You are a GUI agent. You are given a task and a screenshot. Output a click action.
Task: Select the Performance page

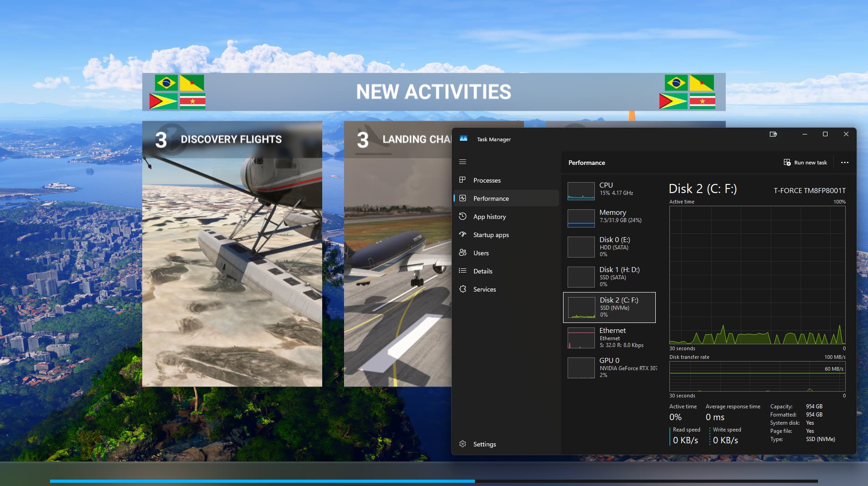click(x=507, y=198)
